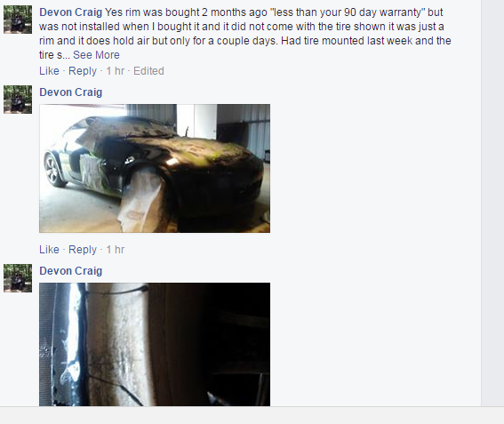Click the avatar beside the rim close-up comment
The height and width of the screenshot is (424, 504).
coord(18,278)
